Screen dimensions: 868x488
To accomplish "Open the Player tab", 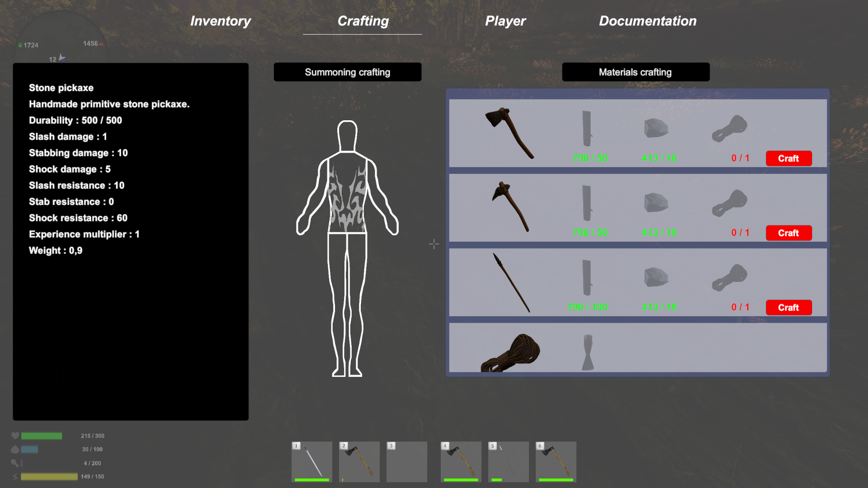I will coord(505,21).
